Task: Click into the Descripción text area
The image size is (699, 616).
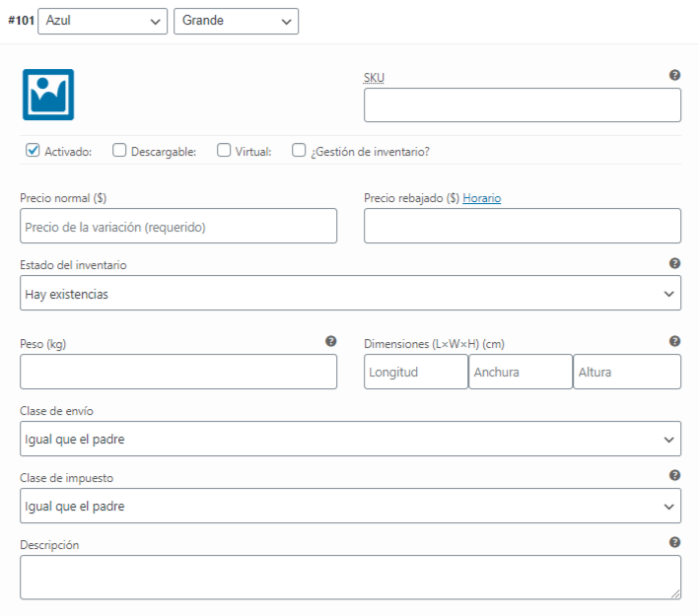Action: point(350,577)
